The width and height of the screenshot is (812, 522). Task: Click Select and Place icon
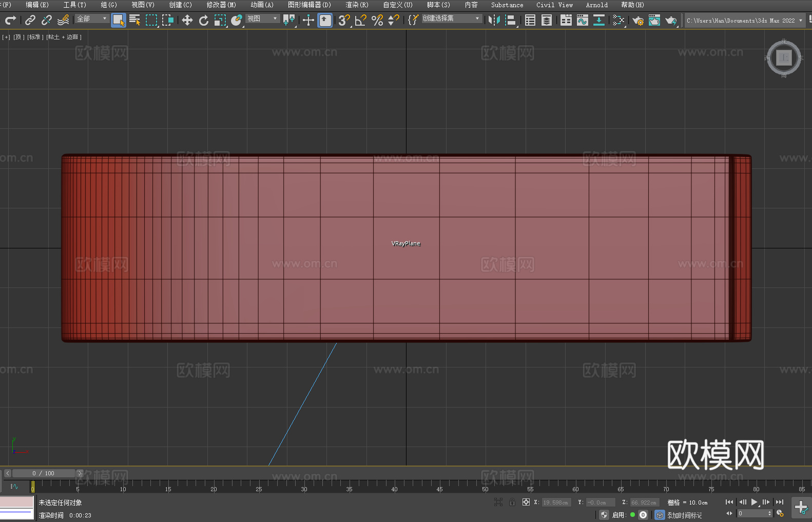[237, 20]
